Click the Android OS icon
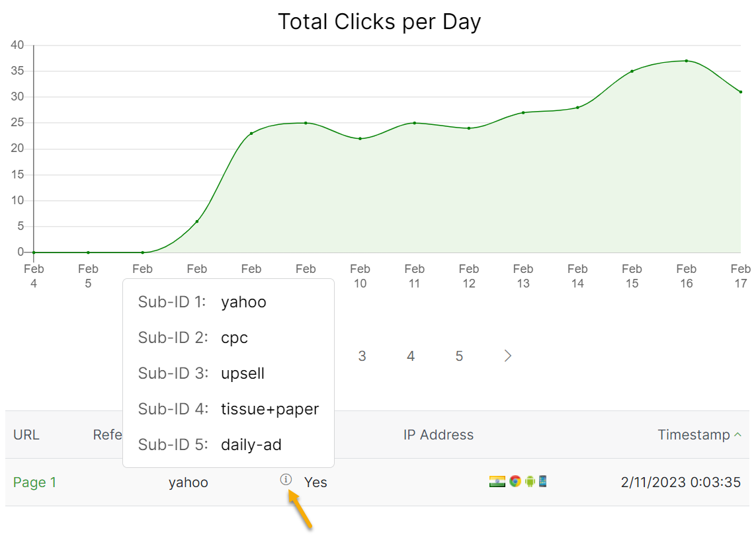This screenshot has height=538, width=756. [x=529, y=481]
